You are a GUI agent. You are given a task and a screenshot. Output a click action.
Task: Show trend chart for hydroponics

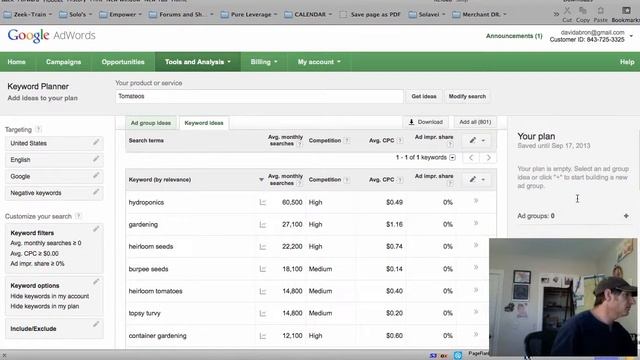point(262,202)
